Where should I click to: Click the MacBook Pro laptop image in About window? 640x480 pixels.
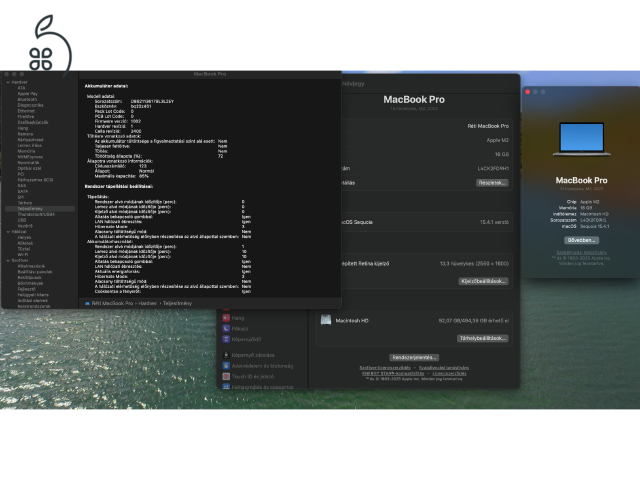tap(582, 140)
